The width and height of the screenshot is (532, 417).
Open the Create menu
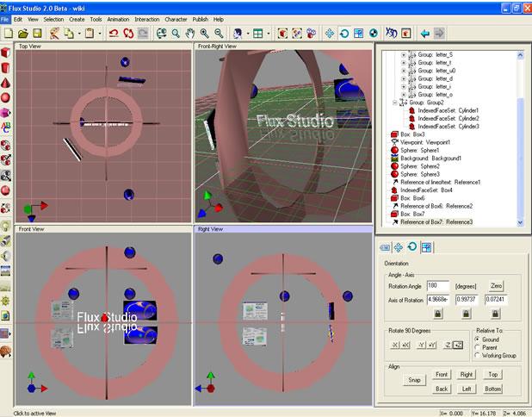(77, 19)
